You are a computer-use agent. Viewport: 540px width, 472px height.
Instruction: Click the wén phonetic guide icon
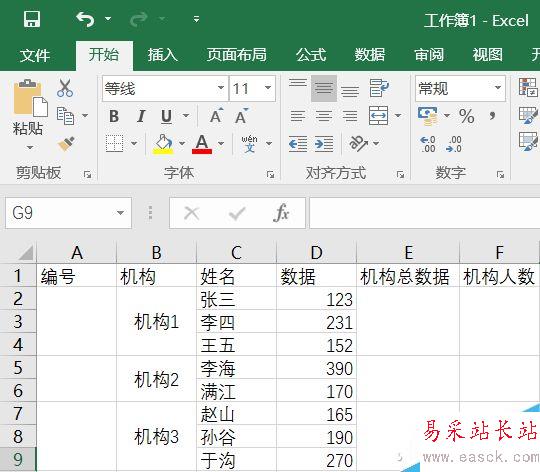[249, 143]
